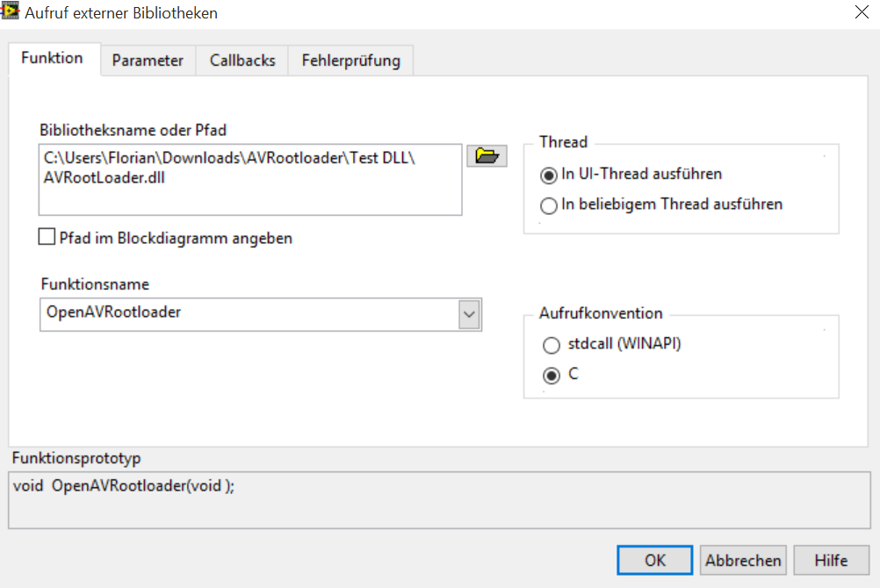Click the Funktionsprototyp text area

pyautogui.click(x=439, y=500)
